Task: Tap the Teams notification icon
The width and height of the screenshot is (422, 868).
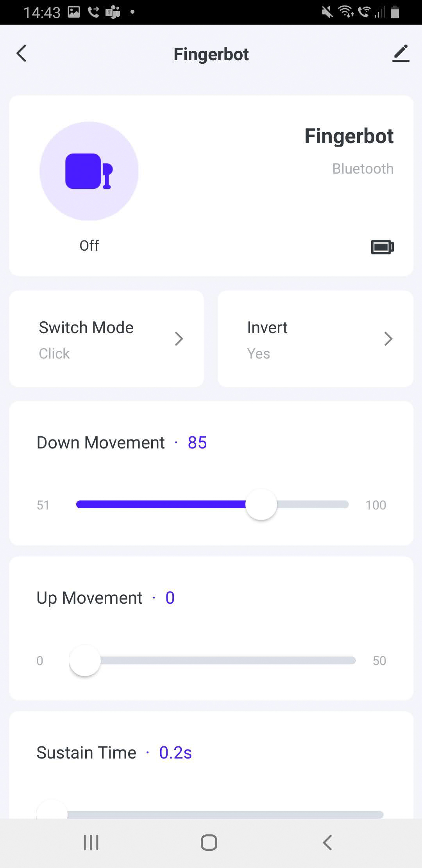Action: point(113,13)
